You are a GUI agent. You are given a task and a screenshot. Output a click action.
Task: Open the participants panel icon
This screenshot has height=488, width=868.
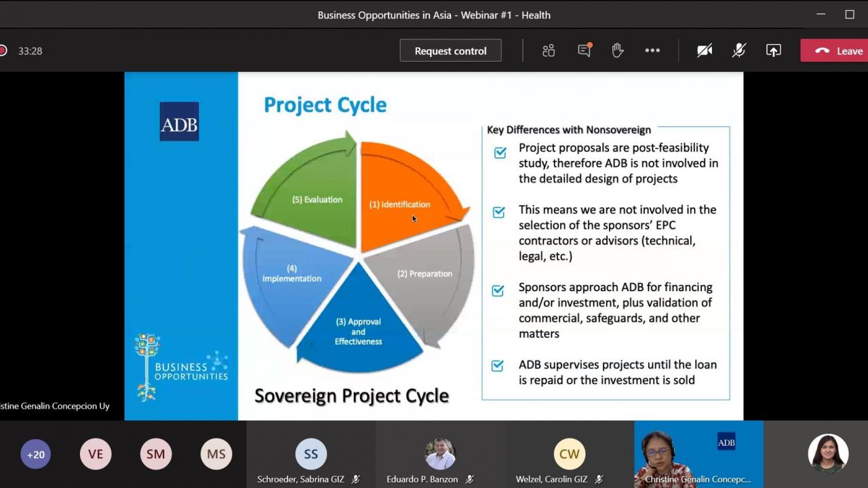549,51
